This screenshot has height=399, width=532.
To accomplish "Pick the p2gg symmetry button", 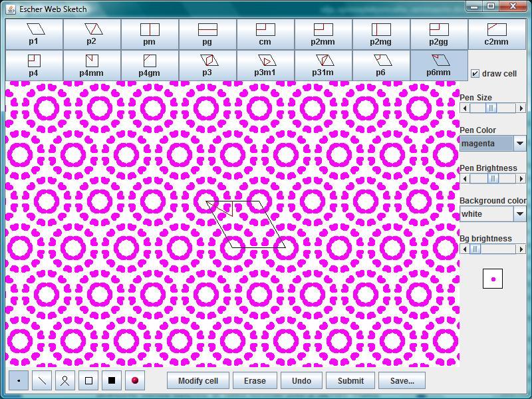I will pyautogui.click(x=439, y=35).
